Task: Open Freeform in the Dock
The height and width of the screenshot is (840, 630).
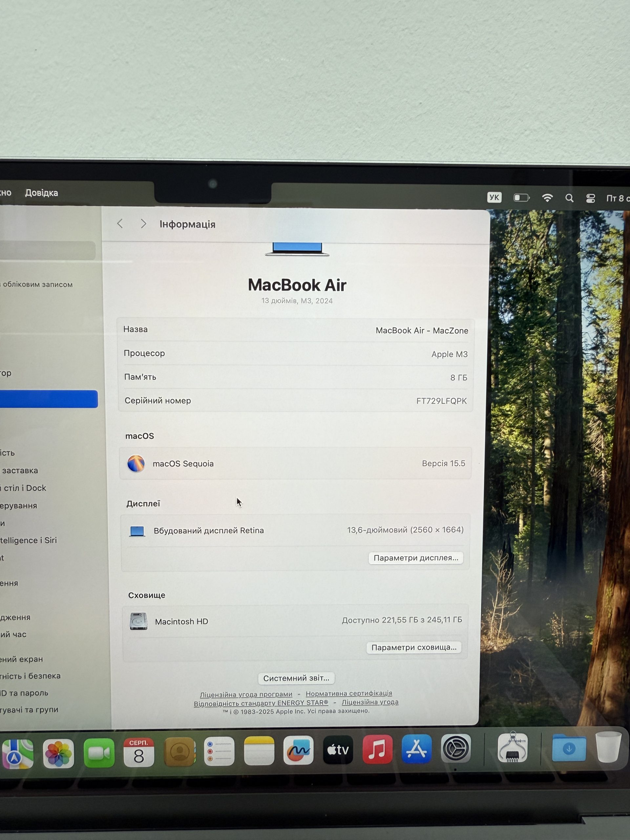Action: point(299,750)
